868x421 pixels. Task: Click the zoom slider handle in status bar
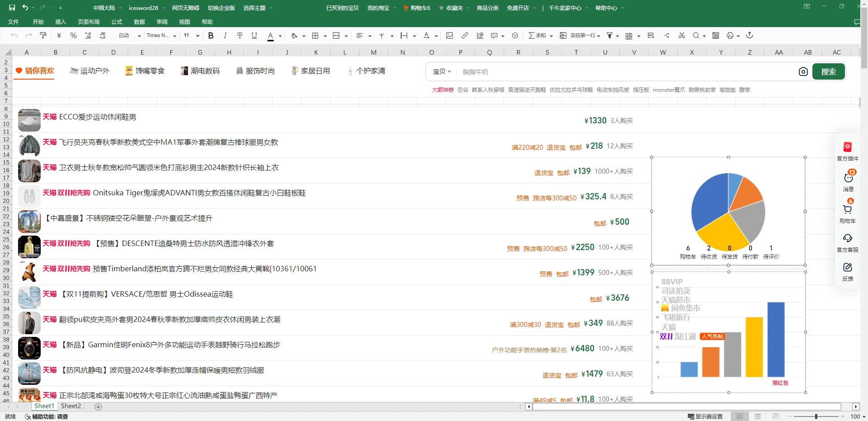point(816,416)
